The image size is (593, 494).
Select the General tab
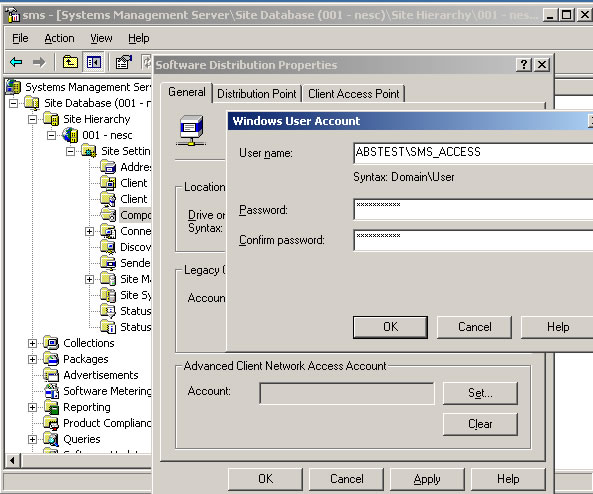point(187,92)
